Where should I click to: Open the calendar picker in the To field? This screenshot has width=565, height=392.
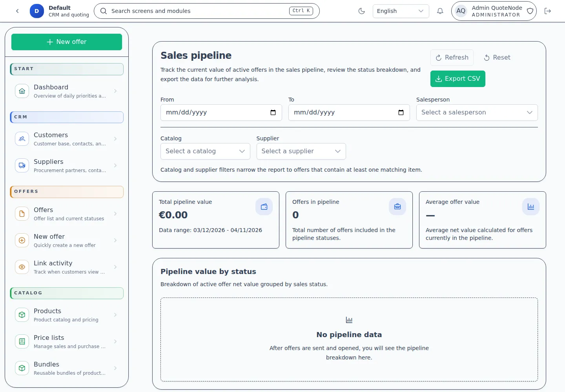point(401,113)
